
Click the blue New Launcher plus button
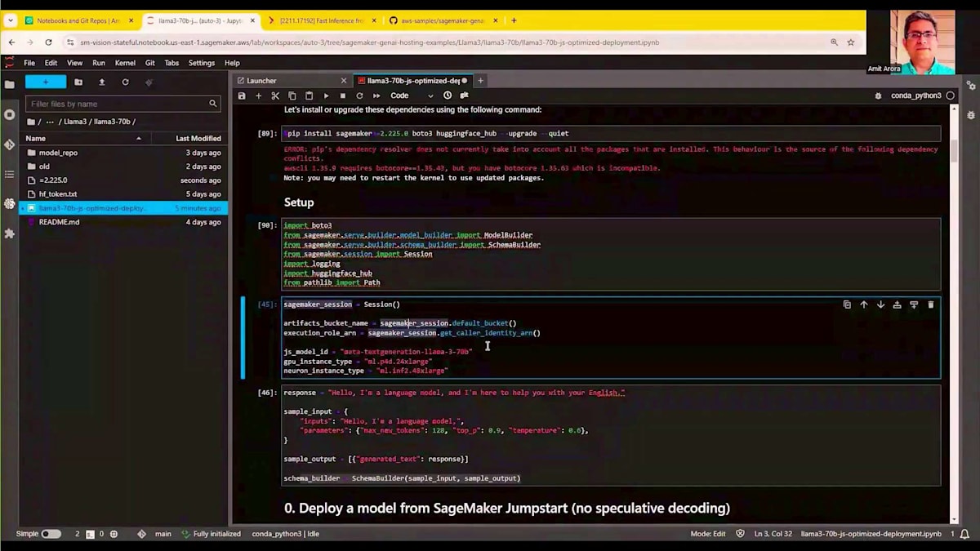point(46,82)
